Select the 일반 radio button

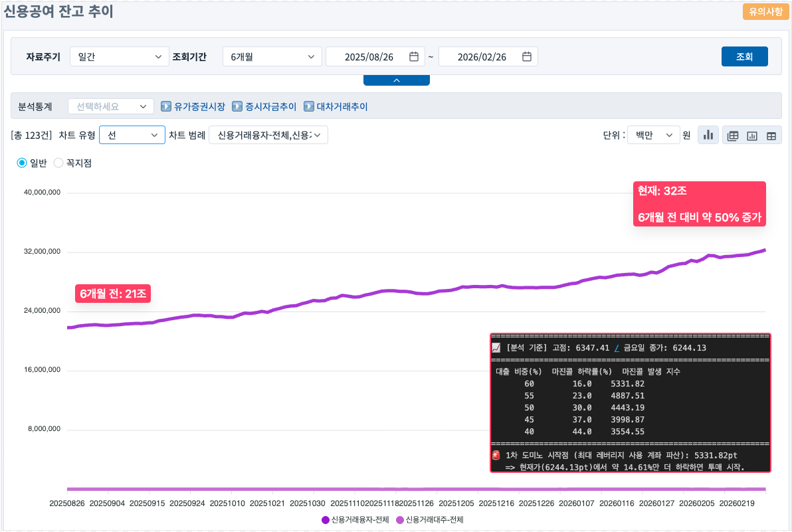[x=21, y=162]
